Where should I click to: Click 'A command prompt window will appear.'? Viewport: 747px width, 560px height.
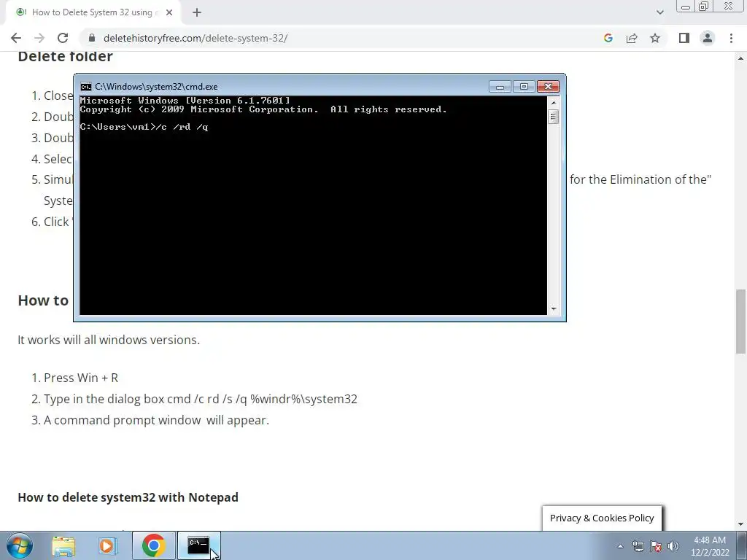(156, 420)
